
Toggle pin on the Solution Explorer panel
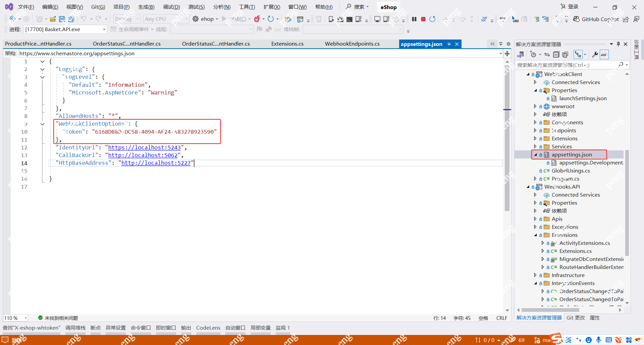click(x=618, y=44)
